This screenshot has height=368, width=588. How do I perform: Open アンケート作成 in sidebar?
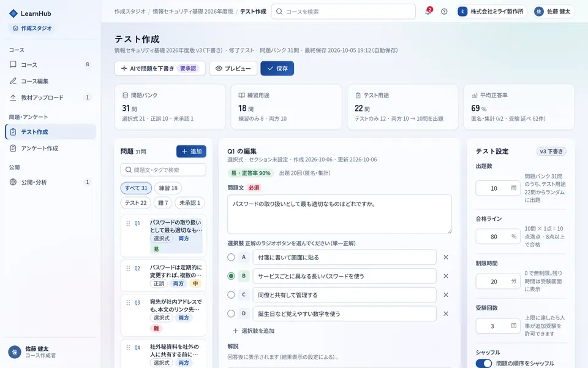(50, 148)
